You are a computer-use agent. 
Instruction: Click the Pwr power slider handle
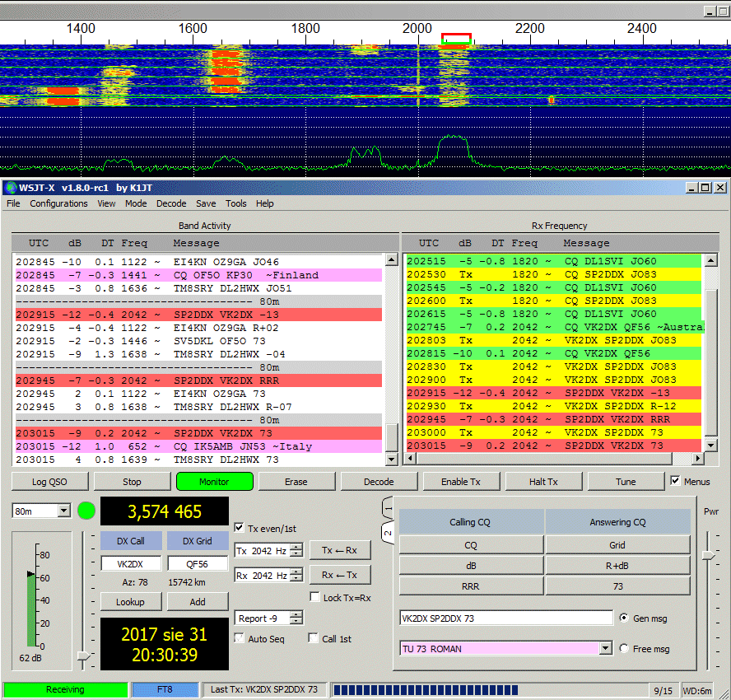[x=708, y=556]
